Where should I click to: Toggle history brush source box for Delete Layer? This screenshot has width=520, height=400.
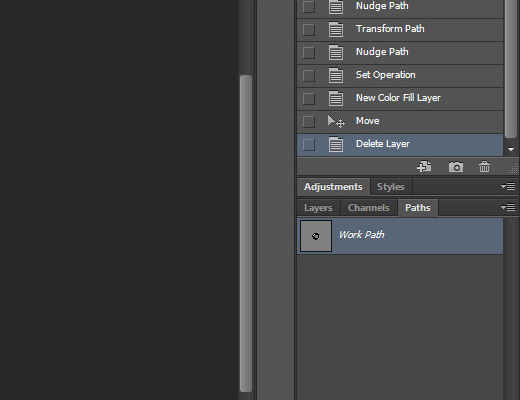coord(309,144)
